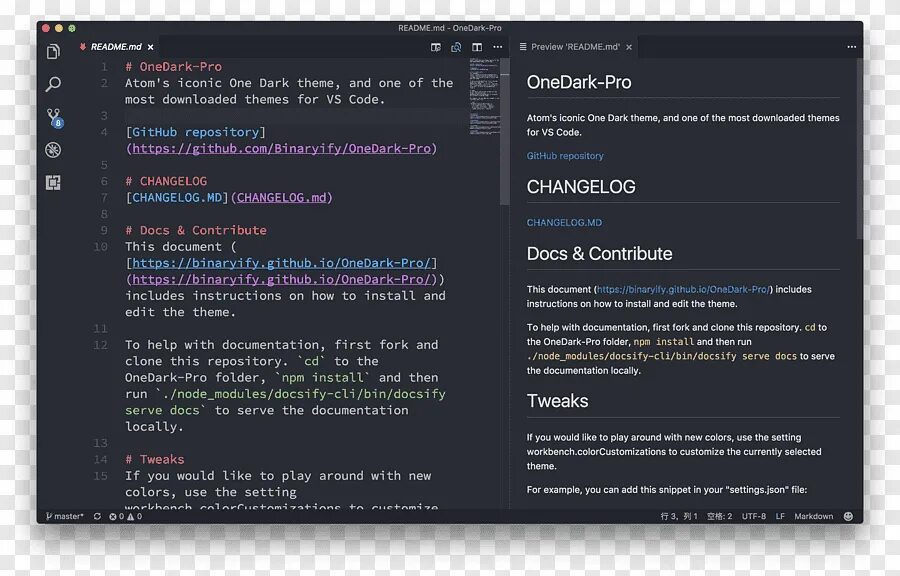Click the github.com/Binaryify/OneDark-Pro URL in editor
900x576 pixels.
pos(281,149)
